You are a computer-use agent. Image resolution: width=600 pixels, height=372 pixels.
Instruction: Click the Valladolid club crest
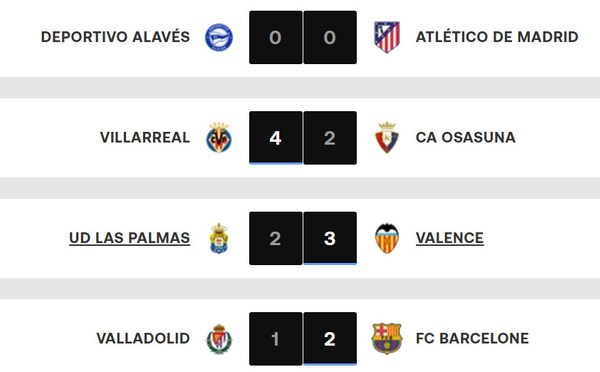[x=219, y=339]
